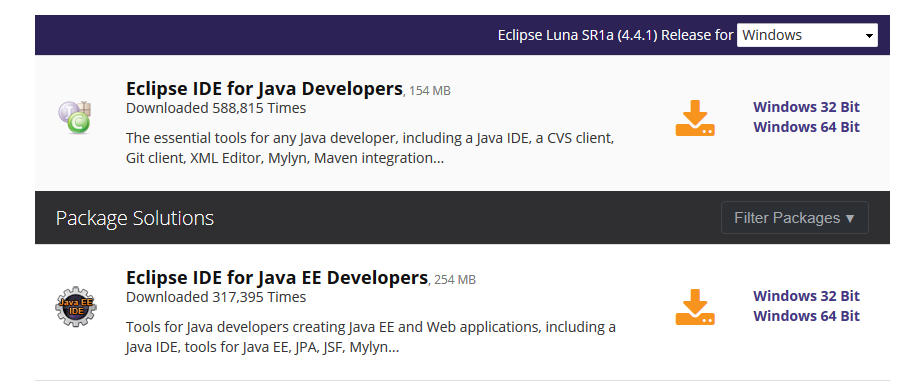Click the '254 MB' size label
The height and width of the screenshot is (386, 899).
pos(455,280)
